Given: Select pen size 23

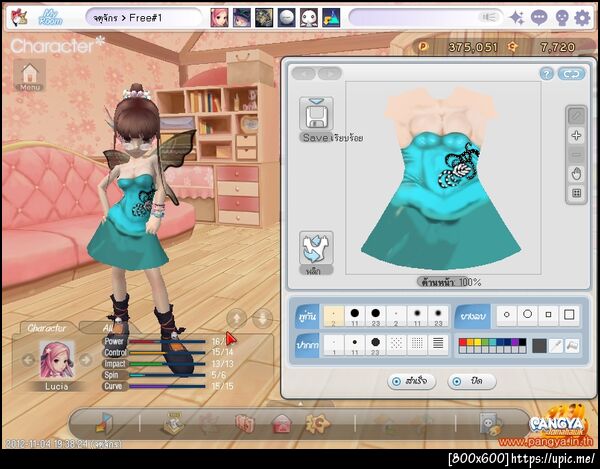Looking at the screenshot, I should point(375,345).
